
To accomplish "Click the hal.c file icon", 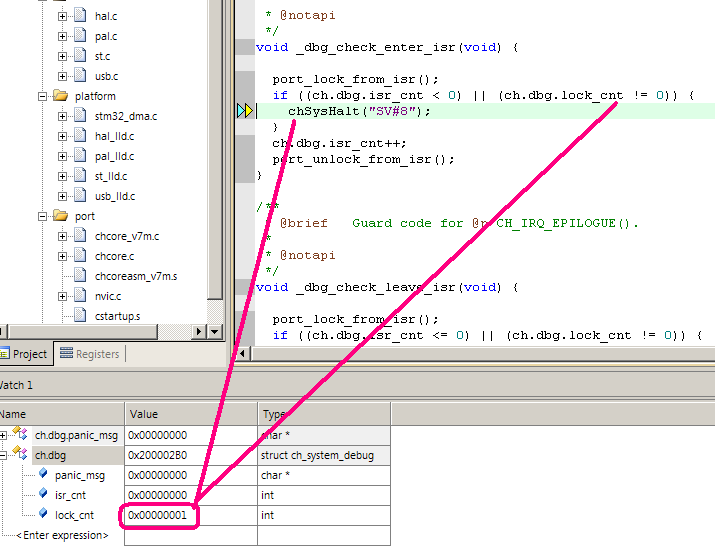I will coord(80,16).
